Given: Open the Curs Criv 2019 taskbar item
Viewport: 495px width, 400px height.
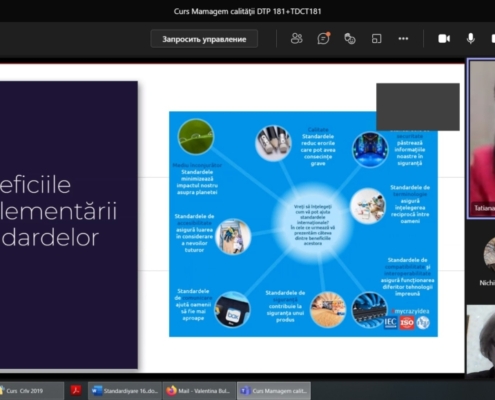Looking at the screenshot, I should (31, 391).
